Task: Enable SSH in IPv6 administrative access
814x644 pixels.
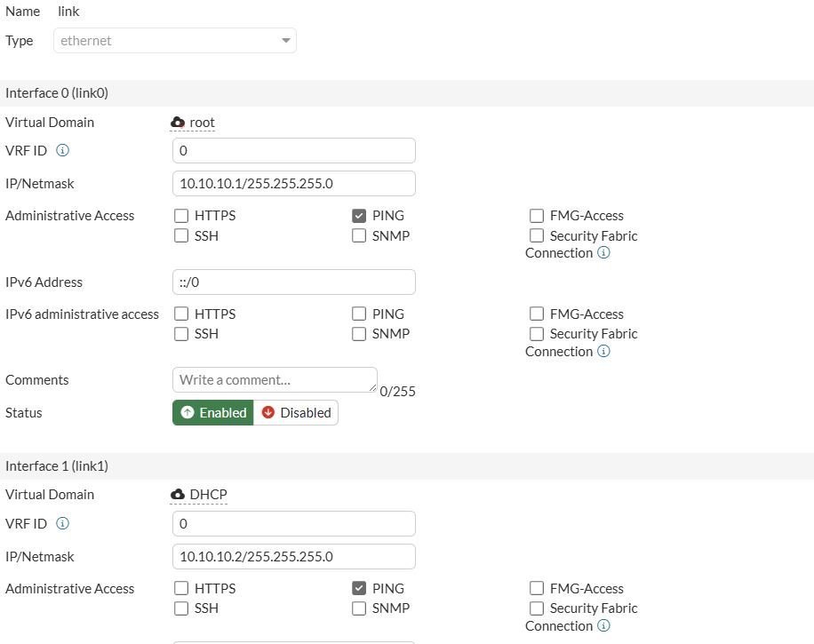Action: (181, 334)
